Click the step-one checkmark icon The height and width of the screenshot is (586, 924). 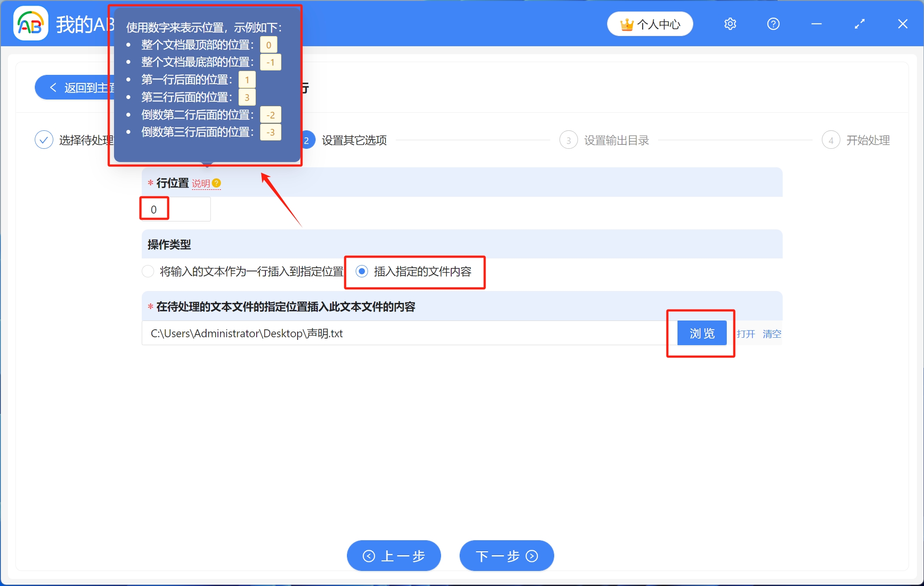(x=44, y=140)
